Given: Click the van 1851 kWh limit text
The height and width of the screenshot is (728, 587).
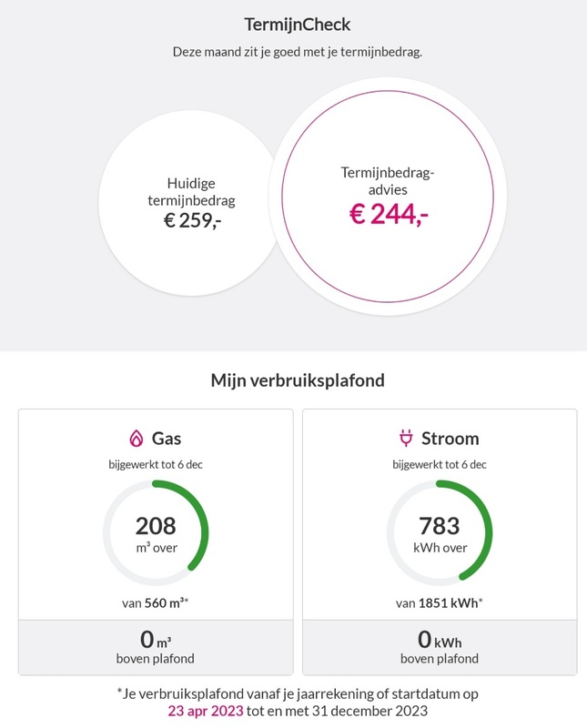Looking at the screenshot, I should point(440,603).
